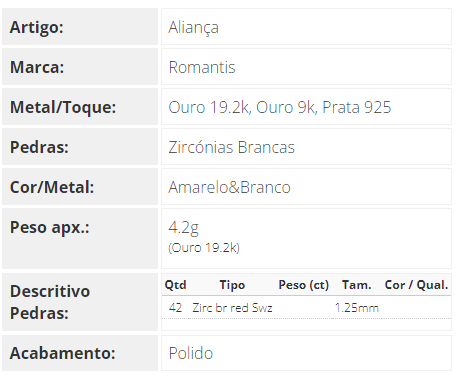Click the Romantis brand value

202,67
